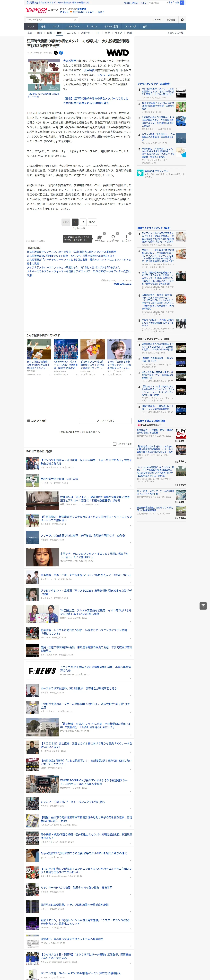The image size is (210, 980).
Task: Select 速報 tab
Action: click(43, 27)
